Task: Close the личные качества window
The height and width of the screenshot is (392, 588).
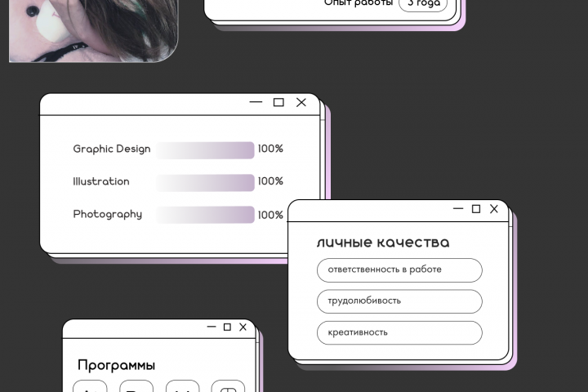Action: coord(494,209)
